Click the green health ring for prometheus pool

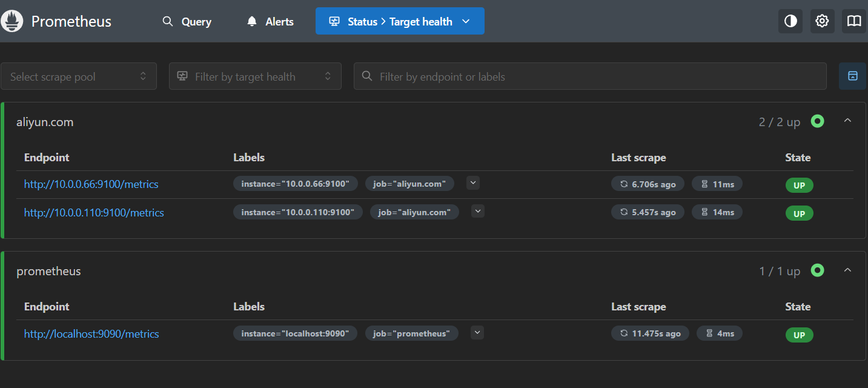click(x=818, y=270)
